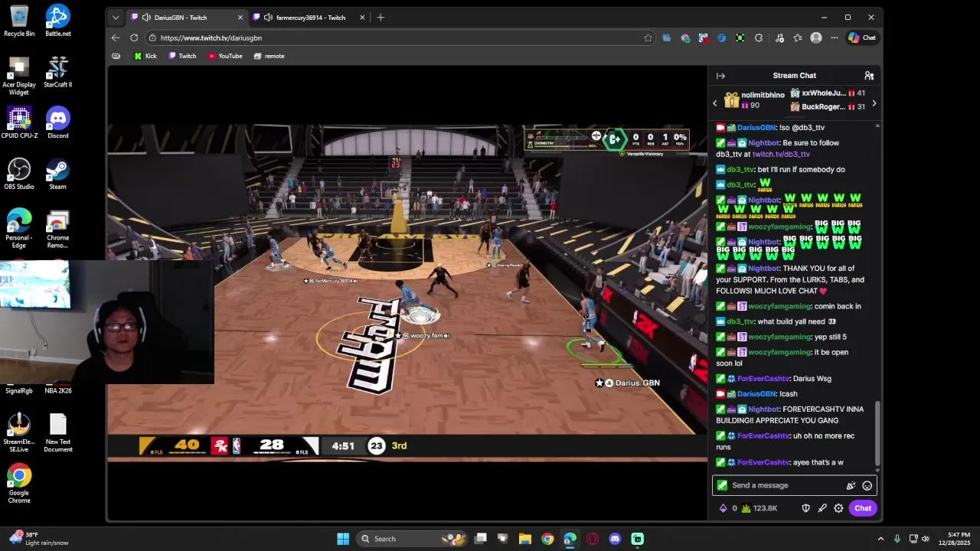Open Discord from the taskbar
980x551 pixels.
(615, 539)
